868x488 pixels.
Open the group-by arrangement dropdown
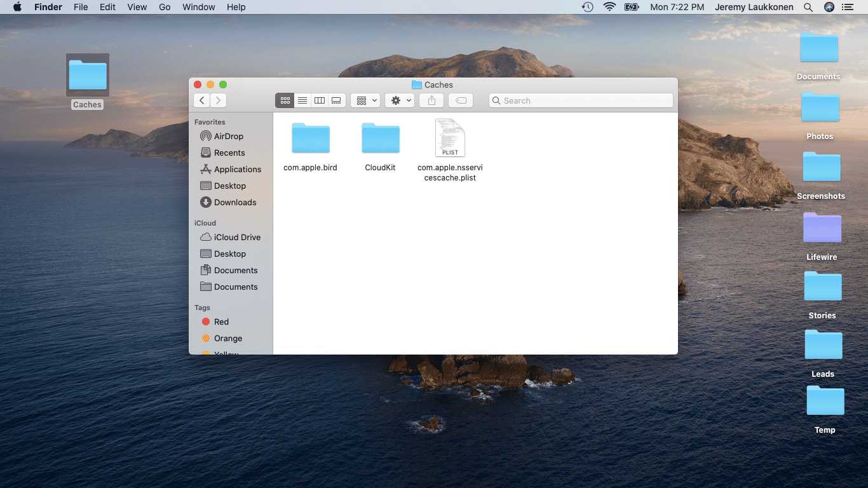(x=365, y=100)
